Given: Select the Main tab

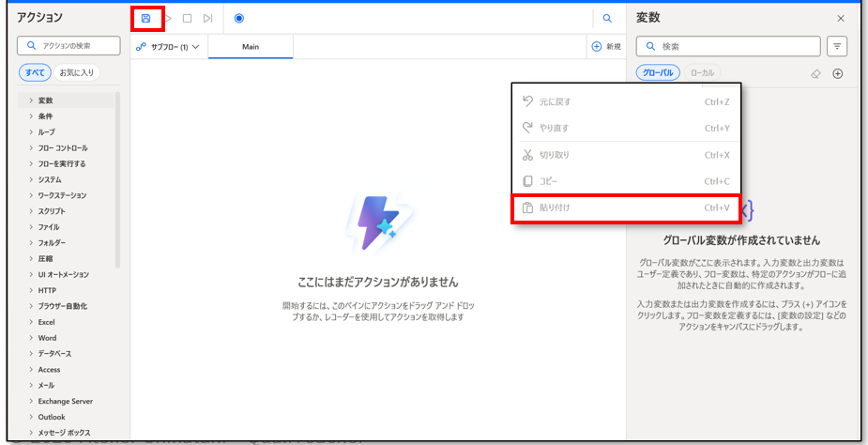Looking at the screenshot, I should click(x=251, y=46).
